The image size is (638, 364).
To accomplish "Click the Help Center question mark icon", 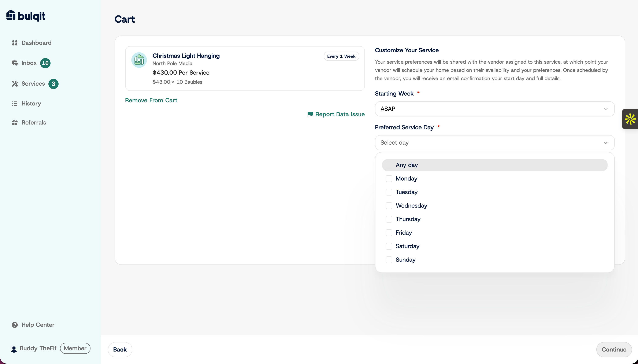I will click(15, 325).
